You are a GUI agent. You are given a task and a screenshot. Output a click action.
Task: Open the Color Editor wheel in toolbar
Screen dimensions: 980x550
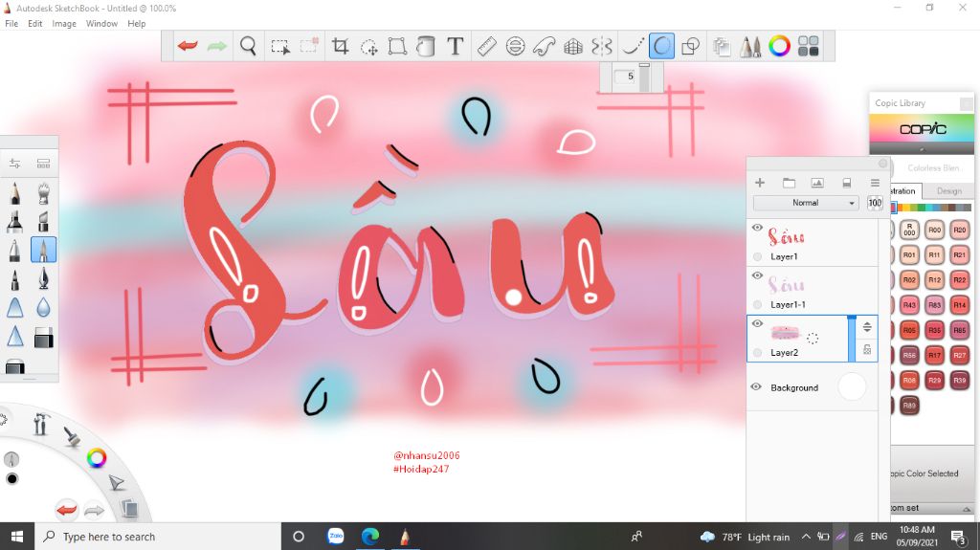[x=779, y=46]
